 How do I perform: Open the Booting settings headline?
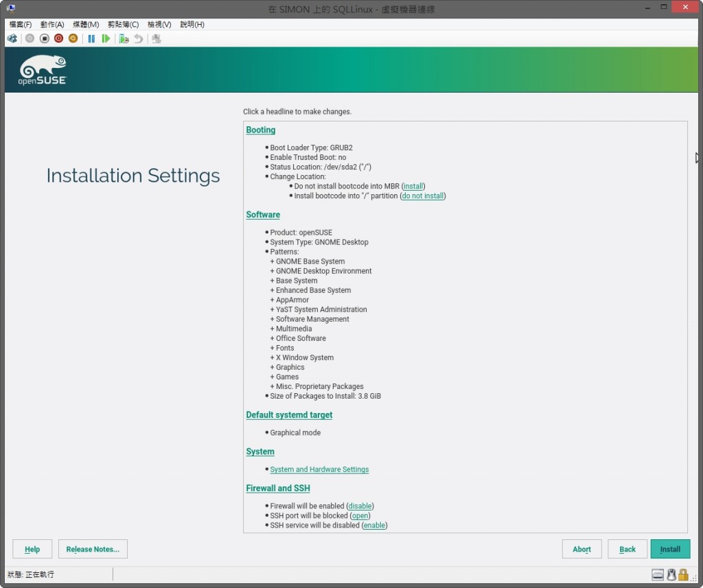(x=260, y=130)
